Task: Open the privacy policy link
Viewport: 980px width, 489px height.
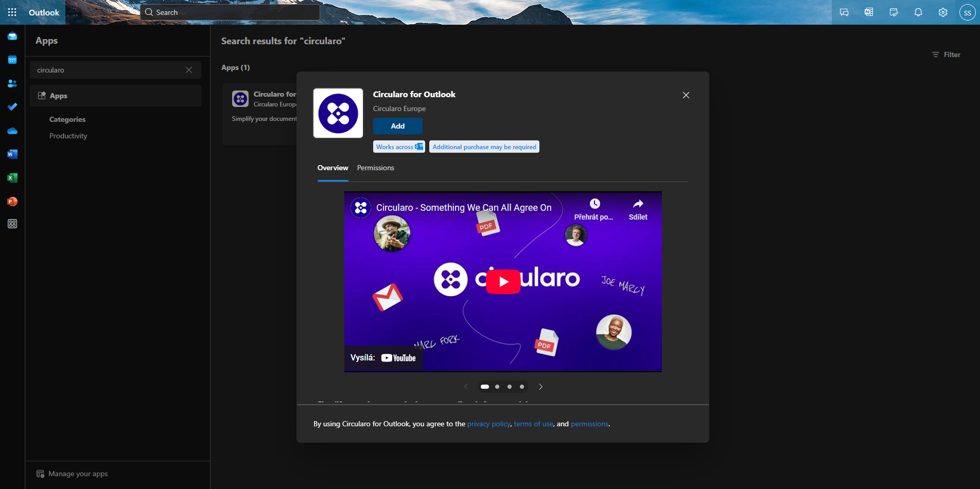Action: 488,424
